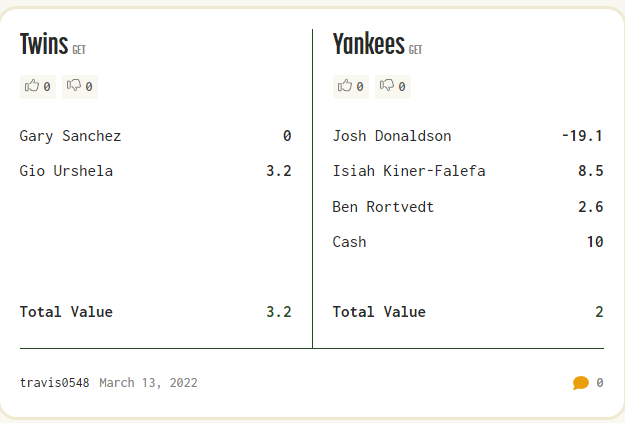
Task: Click the Twins team heading
Action: click(44, 44)
